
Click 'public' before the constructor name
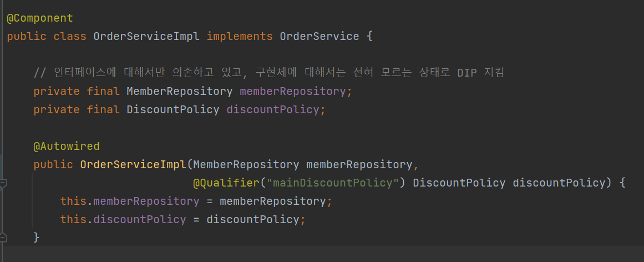pos(53,165)
